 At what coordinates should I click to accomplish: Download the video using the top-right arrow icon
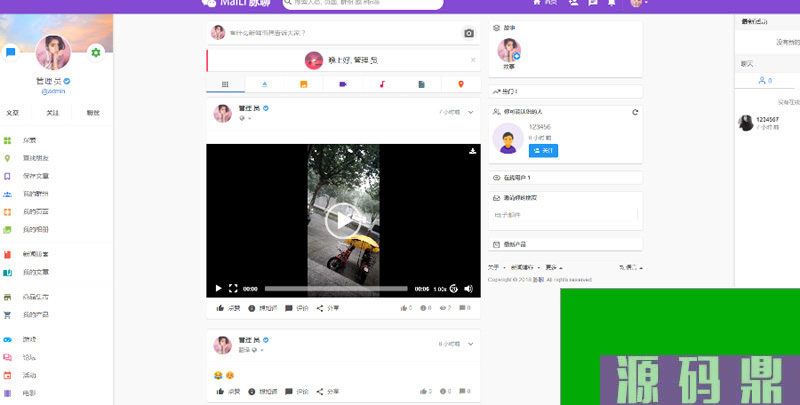point(472,151)
